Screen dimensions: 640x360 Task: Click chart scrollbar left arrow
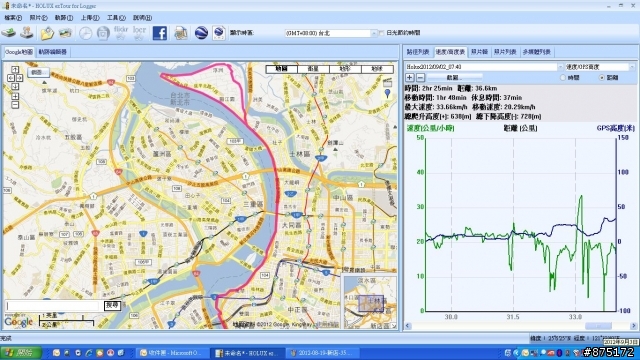coord(408,326)
